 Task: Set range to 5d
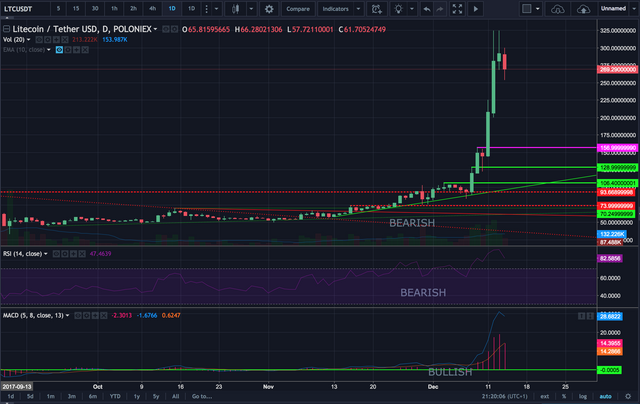coord(30,396)
